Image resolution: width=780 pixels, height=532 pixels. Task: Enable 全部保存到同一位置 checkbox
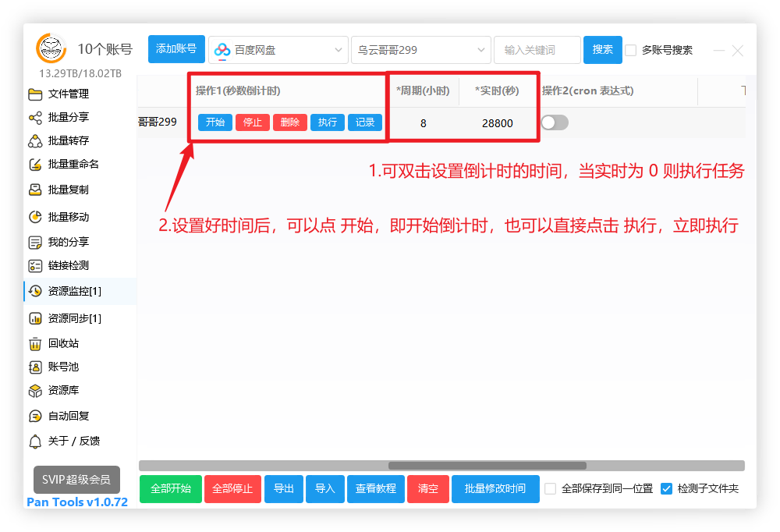550,488
